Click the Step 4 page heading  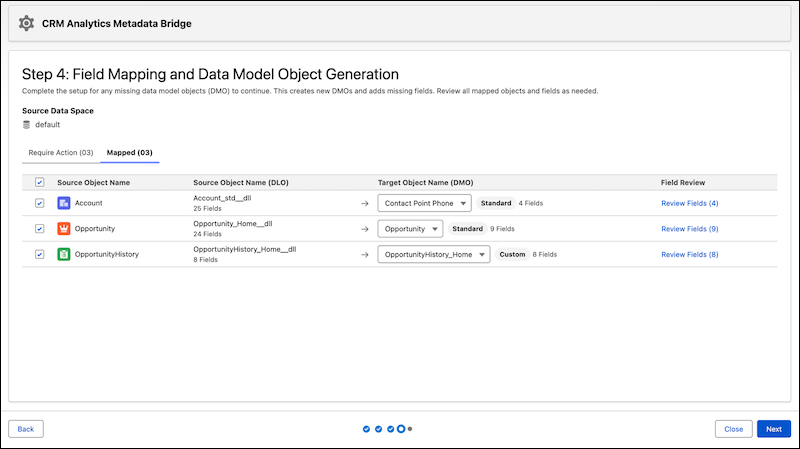pos(210,74)
